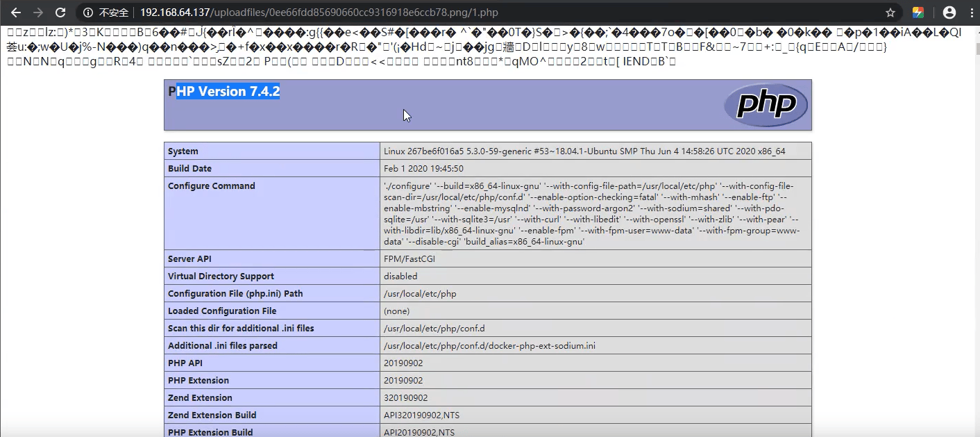Click the php.ini Path row's value

pos(420,293)
